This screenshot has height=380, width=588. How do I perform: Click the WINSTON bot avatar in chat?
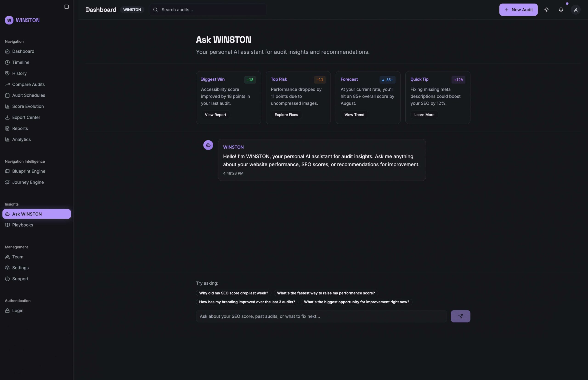208,145
